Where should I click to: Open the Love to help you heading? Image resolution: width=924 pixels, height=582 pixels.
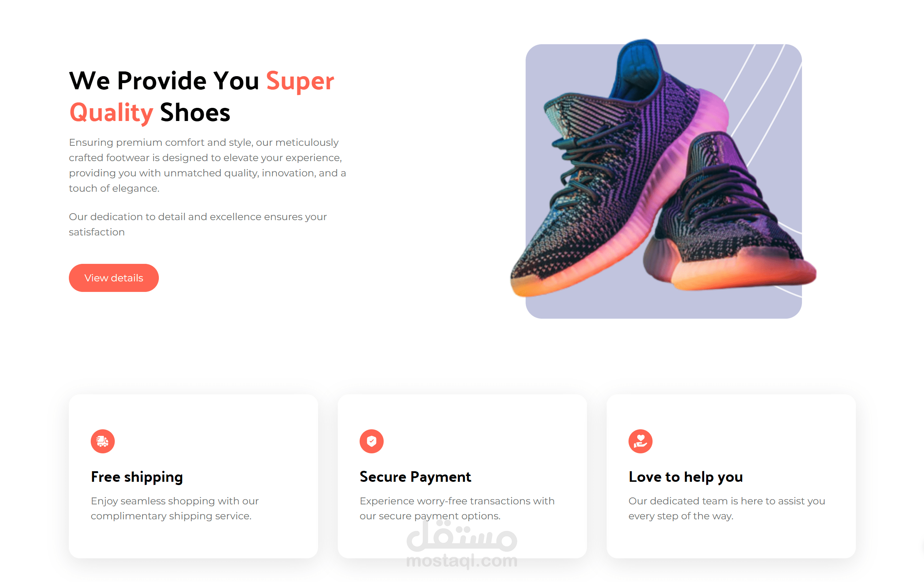pyautogui.click(x=686, y=477)
